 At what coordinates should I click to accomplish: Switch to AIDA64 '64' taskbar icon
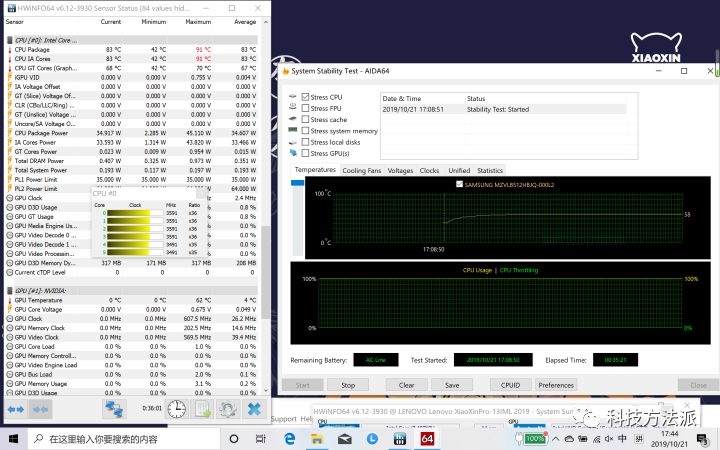click(x=427, y=439)
